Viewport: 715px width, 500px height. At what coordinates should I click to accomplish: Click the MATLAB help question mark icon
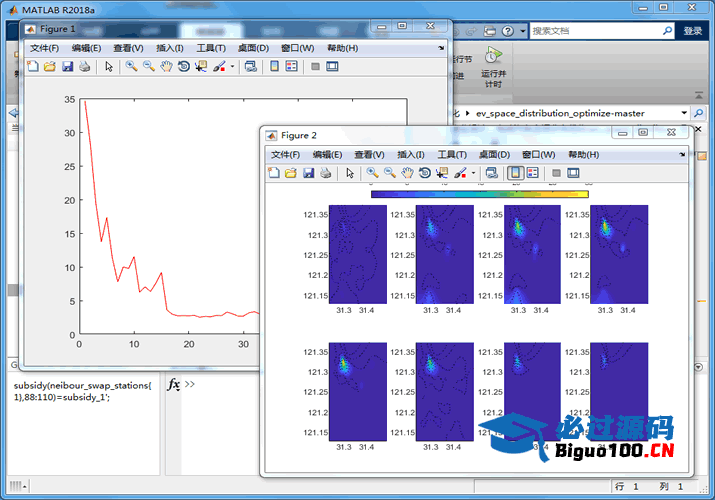click(508, 31)
